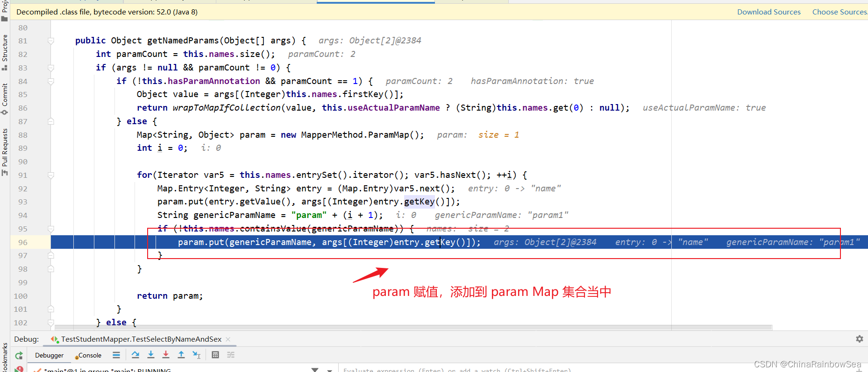Click 'wrapToMapIfCollection' on line 86
The image size is (868, 372).
pos(227,108)
